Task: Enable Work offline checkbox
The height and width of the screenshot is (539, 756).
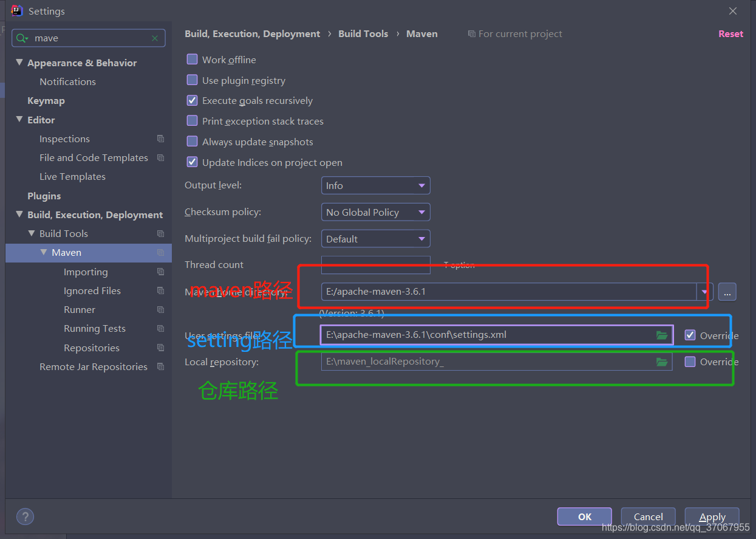Action: click(192, 59)
